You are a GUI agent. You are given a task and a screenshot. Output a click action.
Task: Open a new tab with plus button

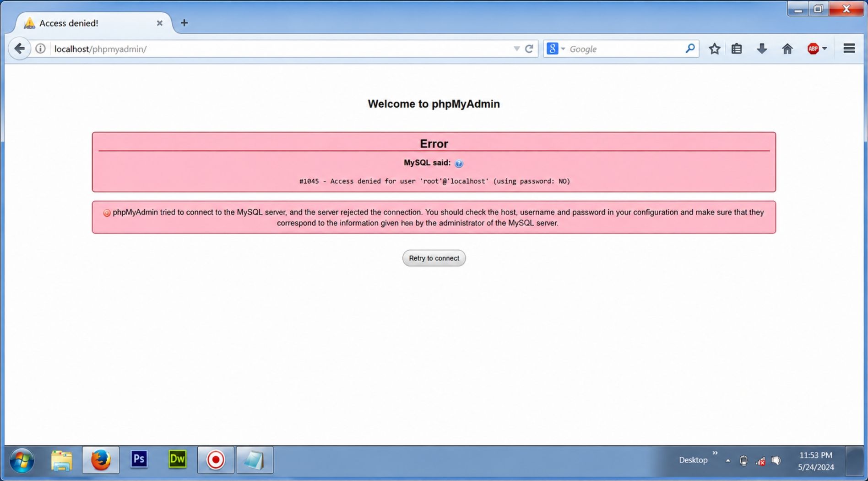click(184, 23)
